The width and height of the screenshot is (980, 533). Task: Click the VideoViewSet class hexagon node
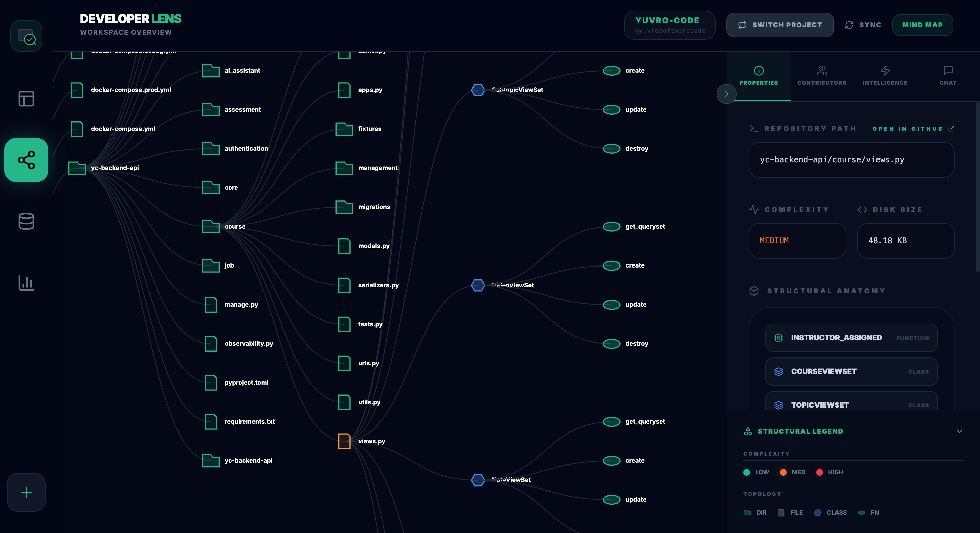coord(478,285)
